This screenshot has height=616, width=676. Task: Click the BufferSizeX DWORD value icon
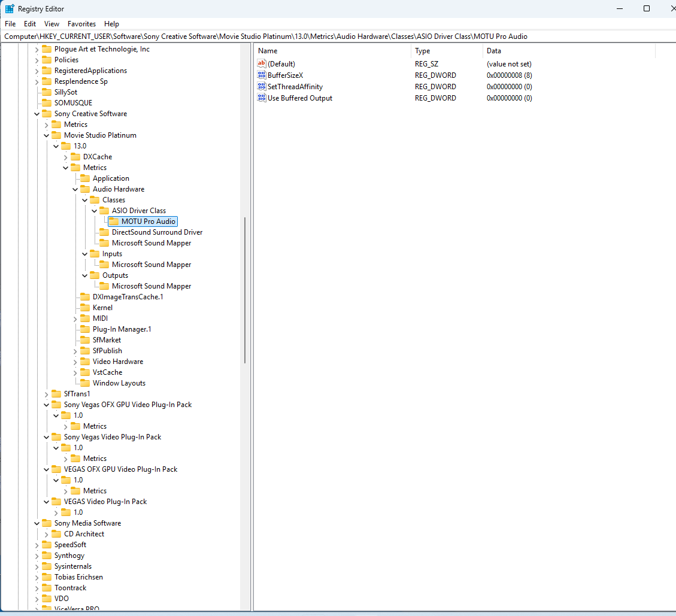click(x=261, y=75)
